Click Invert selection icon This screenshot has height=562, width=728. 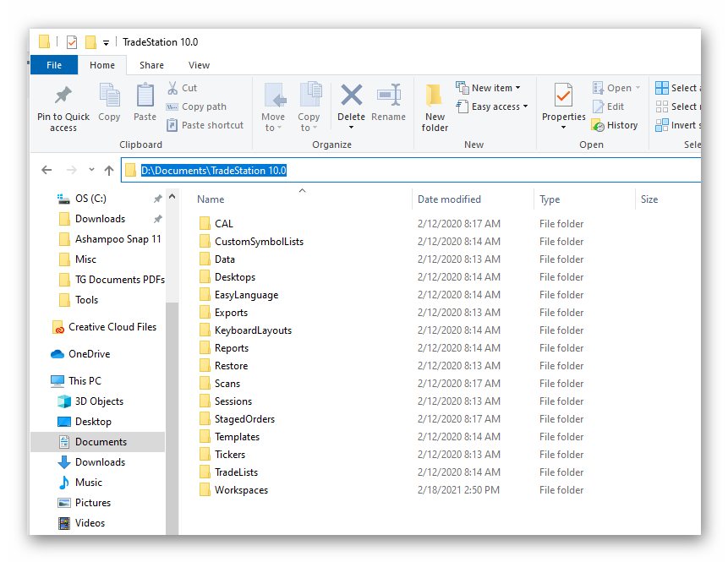(x=661, y=125)
